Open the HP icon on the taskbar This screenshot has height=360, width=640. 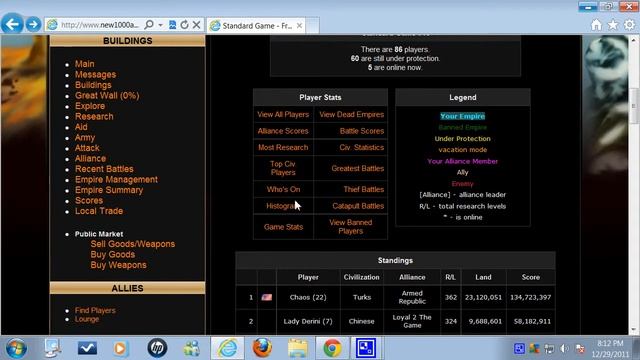[x=157, y=348]
